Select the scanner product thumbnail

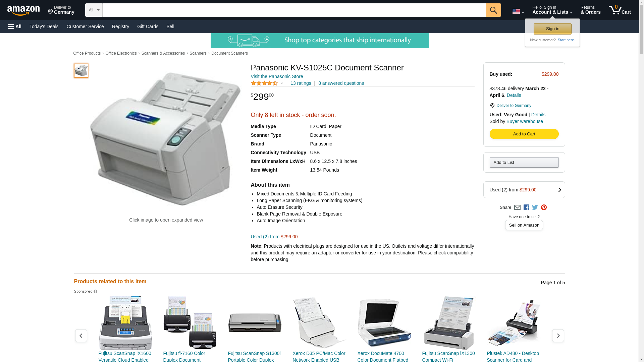tap(81, 71)
